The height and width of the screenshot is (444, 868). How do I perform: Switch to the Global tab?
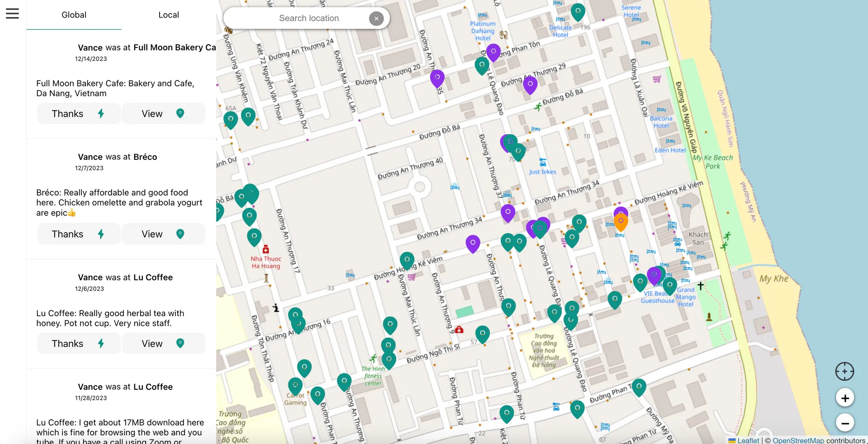(x=74, y=15)
